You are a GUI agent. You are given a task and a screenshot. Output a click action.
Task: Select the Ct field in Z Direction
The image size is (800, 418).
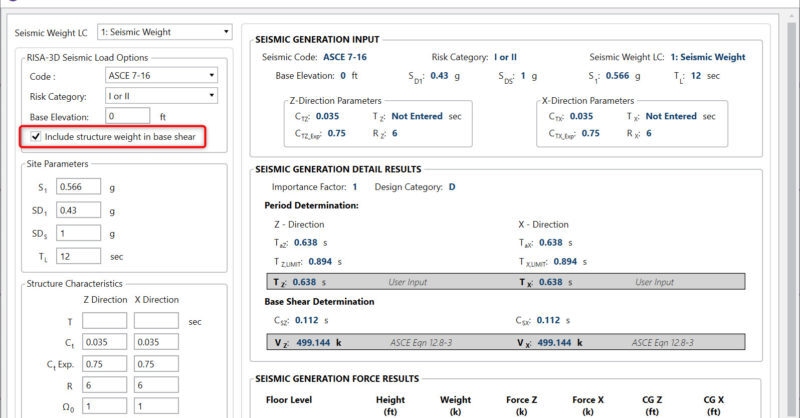[x=105, y=342]
